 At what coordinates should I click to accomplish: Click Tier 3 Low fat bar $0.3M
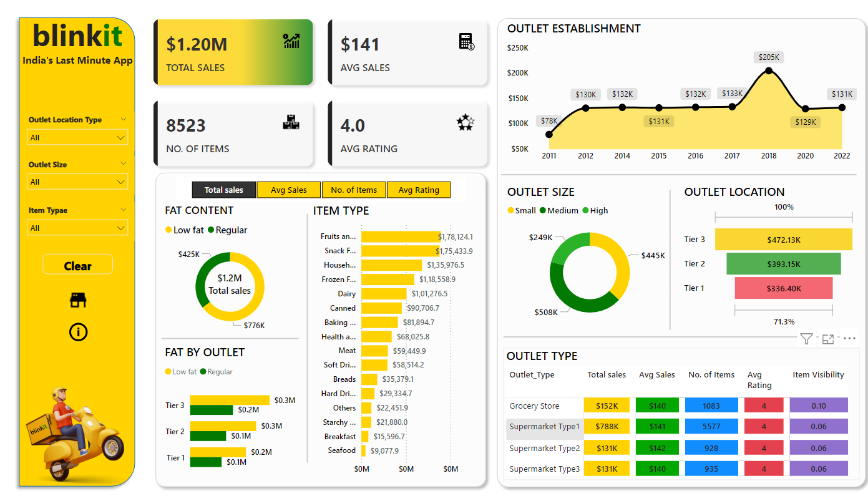click(230, 400)
